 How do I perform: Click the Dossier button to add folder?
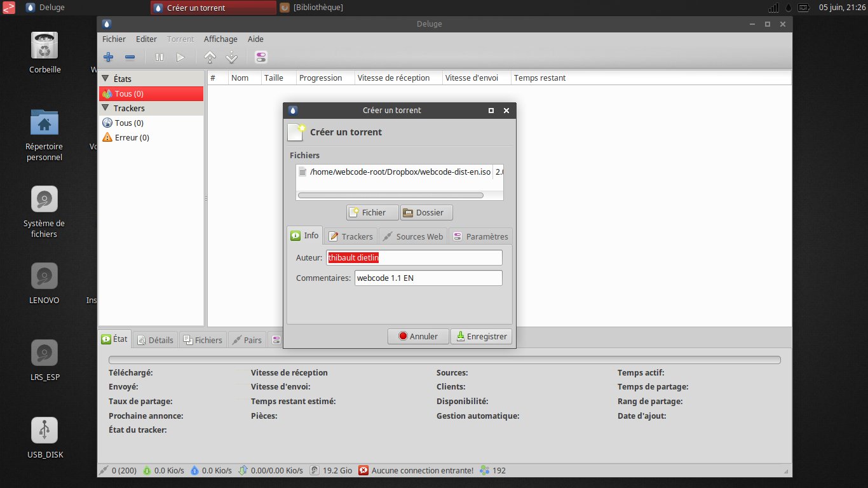(426, 212)
